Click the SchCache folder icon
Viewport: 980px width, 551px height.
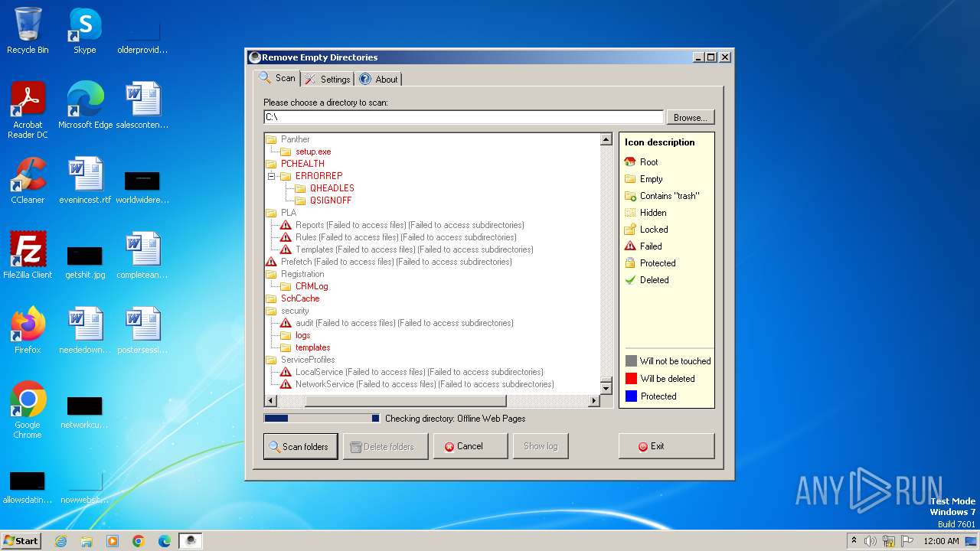tap(271, 298)
